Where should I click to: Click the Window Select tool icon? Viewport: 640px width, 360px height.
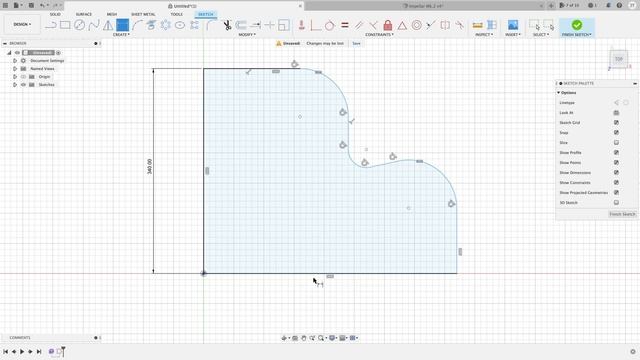click(534, 25)
